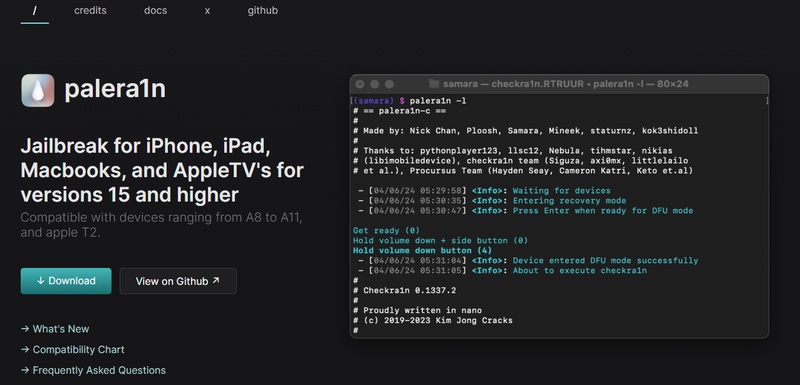
Task: Click arrow icon beside What's New
Action: pyautogui.click(x=25, y=329)
